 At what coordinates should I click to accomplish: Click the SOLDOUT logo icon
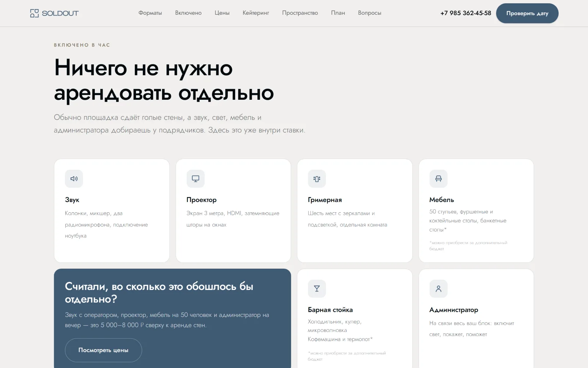(34, 13)
